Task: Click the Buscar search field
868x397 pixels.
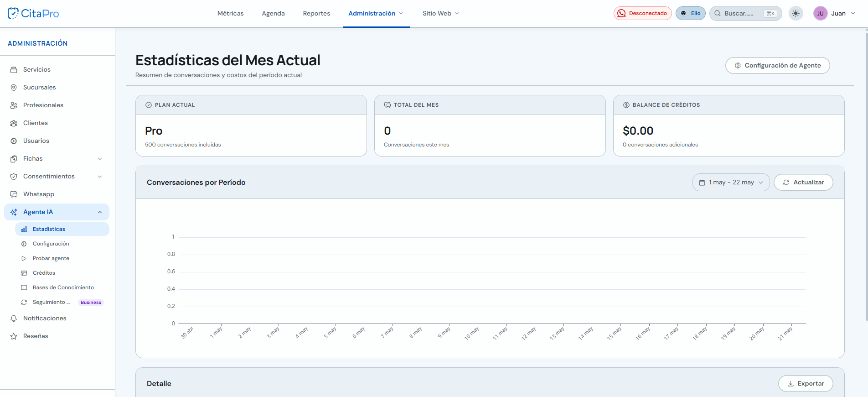Action: pyautogui.click(x=745, y=13)
